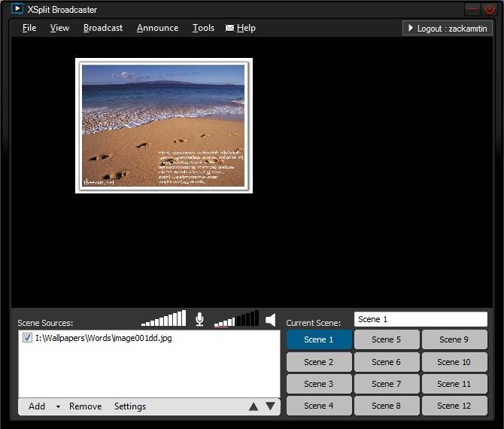The image size is (504, 429).
Task: Click the Current Scene name field
Action: point(421,319)
